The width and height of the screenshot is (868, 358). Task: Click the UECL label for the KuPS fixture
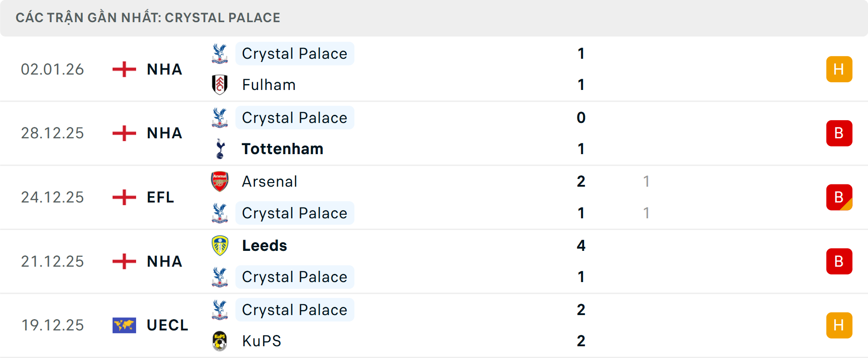pyautogui.click(x=167, y=325)
